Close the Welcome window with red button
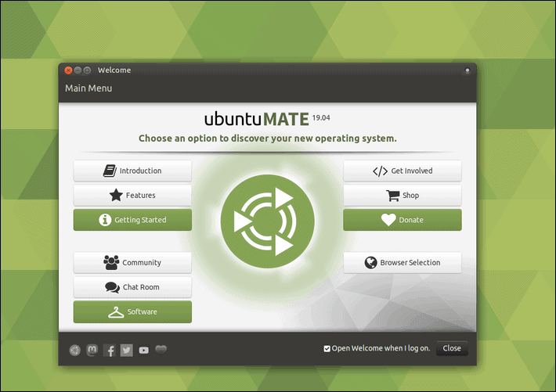The width and height of the screenshot is (556, 392). coord(68,70)
